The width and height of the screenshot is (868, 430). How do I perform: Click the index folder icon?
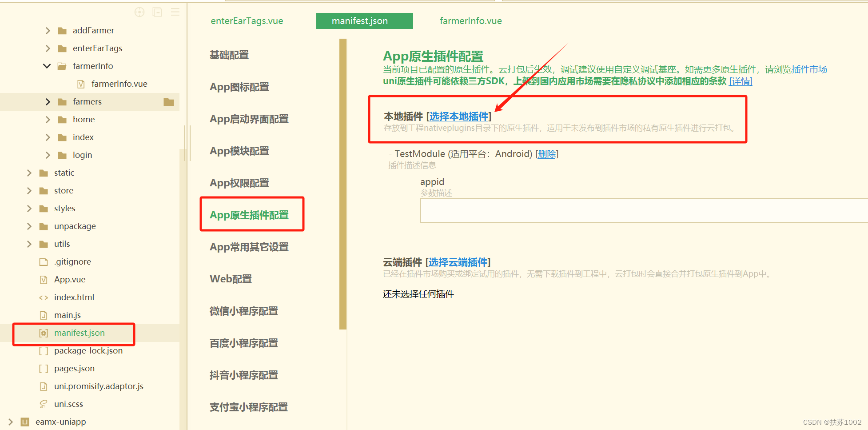(62, 137)
